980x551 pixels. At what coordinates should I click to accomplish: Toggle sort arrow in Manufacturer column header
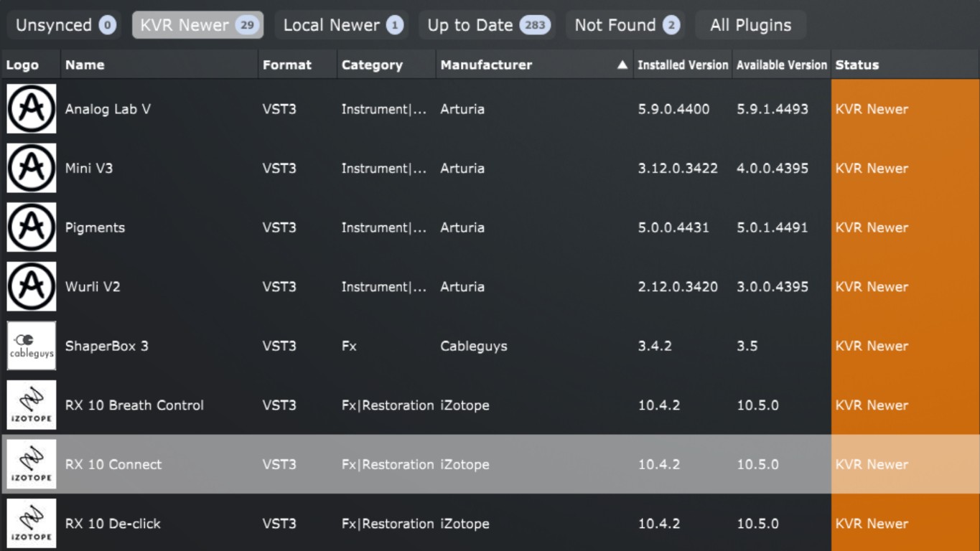(x=622, y=65)
